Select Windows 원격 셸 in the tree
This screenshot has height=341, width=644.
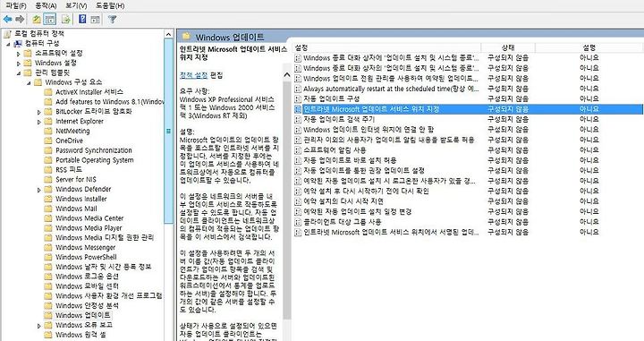pyautogui.click(x=80, y=335)
